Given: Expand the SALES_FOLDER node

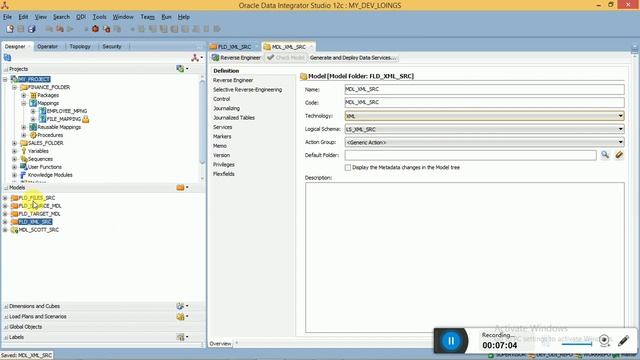Looking at the screenshot, I should pyautogui.click(x=15, y=143).
